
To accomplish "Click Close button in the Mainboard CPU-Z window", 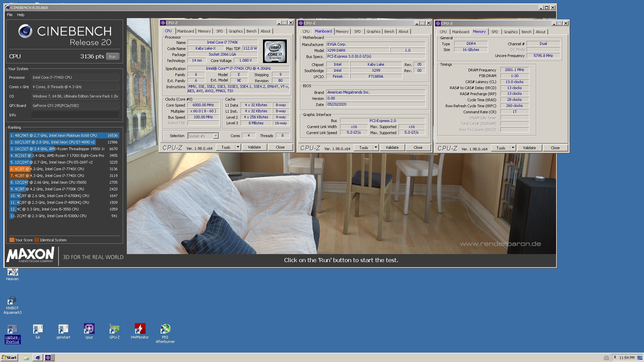I will tap(418, 147).
